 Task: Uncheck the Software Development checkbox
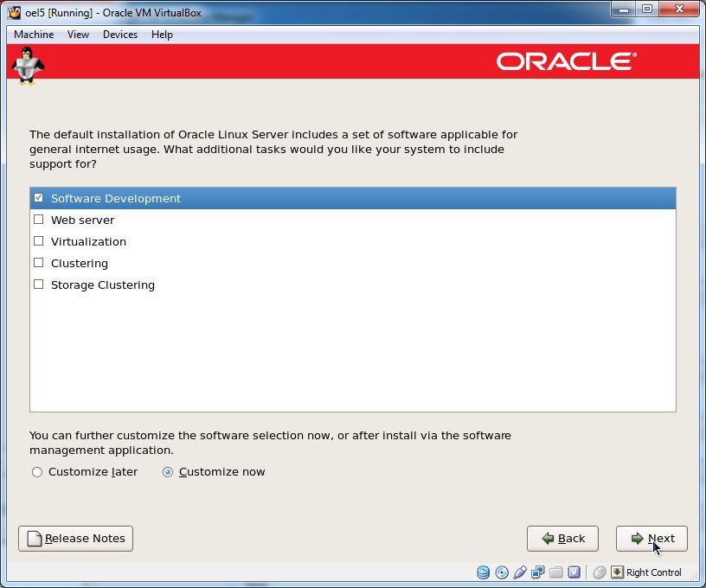coord(39,198)
